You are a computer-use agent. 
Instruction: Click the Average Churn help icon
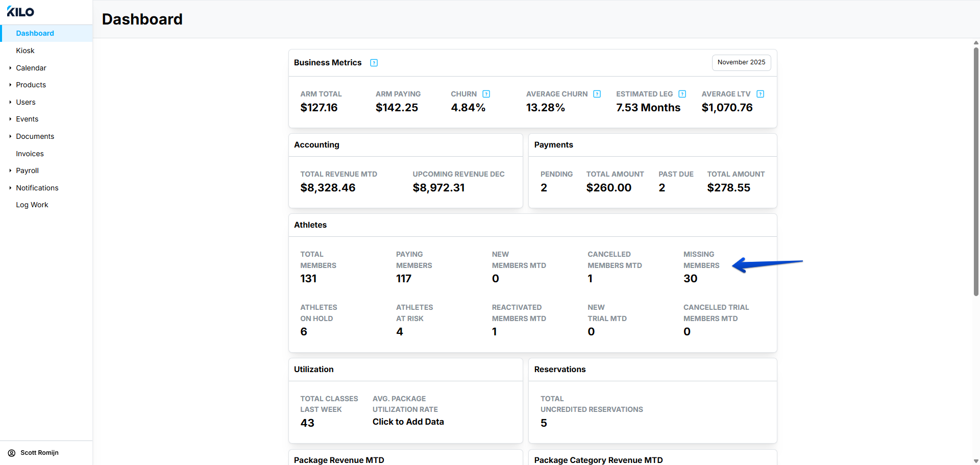(597, 94)
